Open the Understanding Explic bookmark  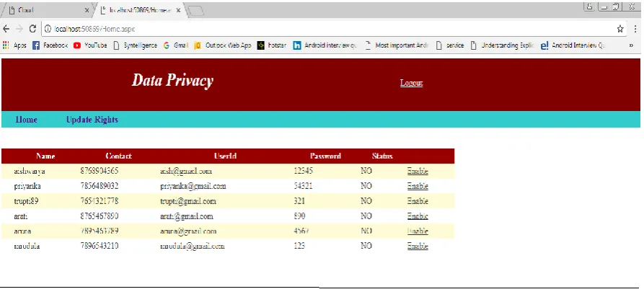pos(502,45)
